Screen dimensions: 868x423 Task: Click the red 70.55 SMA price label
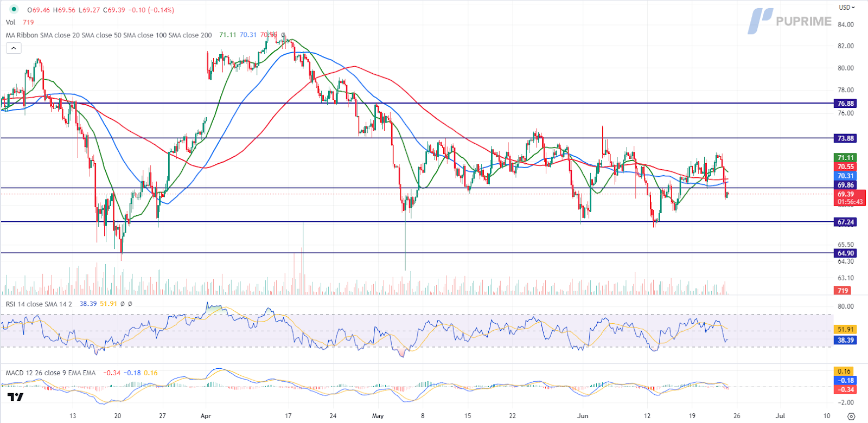tap(845, 167)
